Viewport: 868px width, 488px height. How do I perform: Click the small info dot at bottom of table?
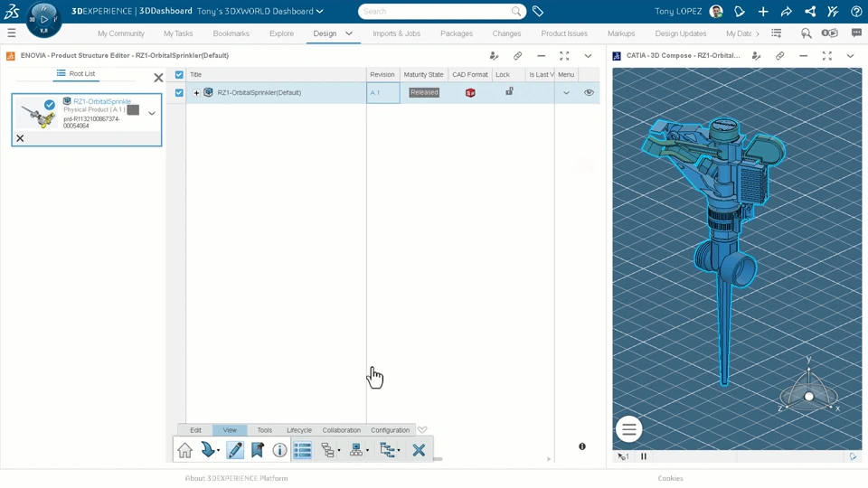tap(582, 446)
